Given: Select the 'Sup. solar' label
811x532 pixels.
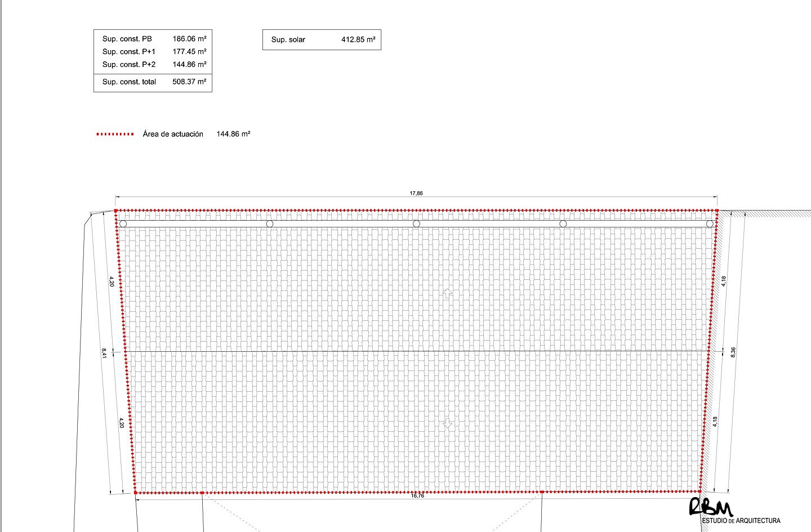Looking at the screenshot, I should tap(288, 39).
